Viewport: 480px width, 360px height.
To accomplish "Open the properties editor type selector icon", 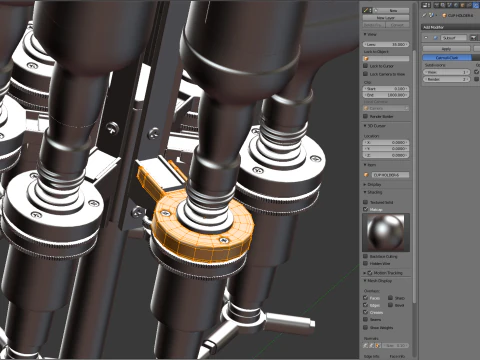I will click(x=425, y=5).
